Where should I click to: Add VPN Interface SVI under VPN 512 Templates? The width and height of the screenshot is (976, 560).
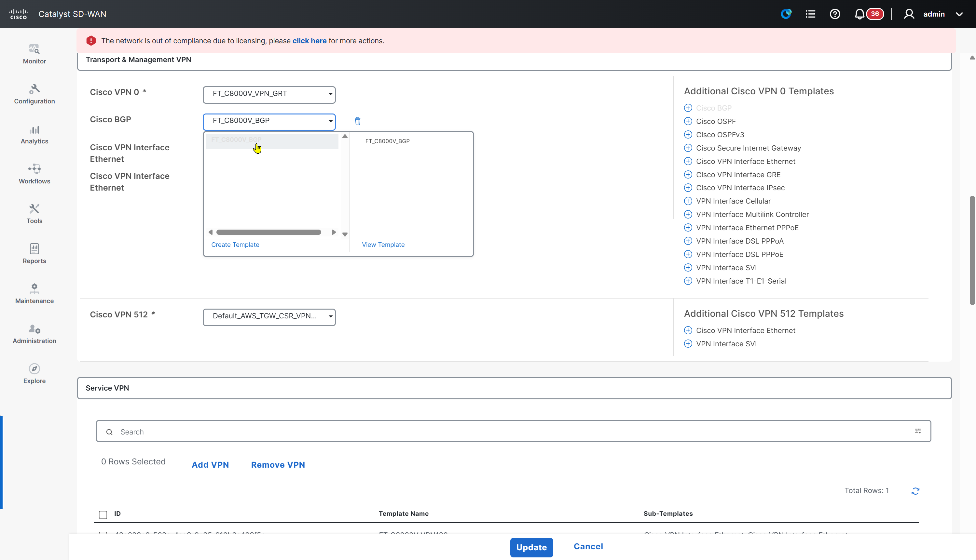688,344
